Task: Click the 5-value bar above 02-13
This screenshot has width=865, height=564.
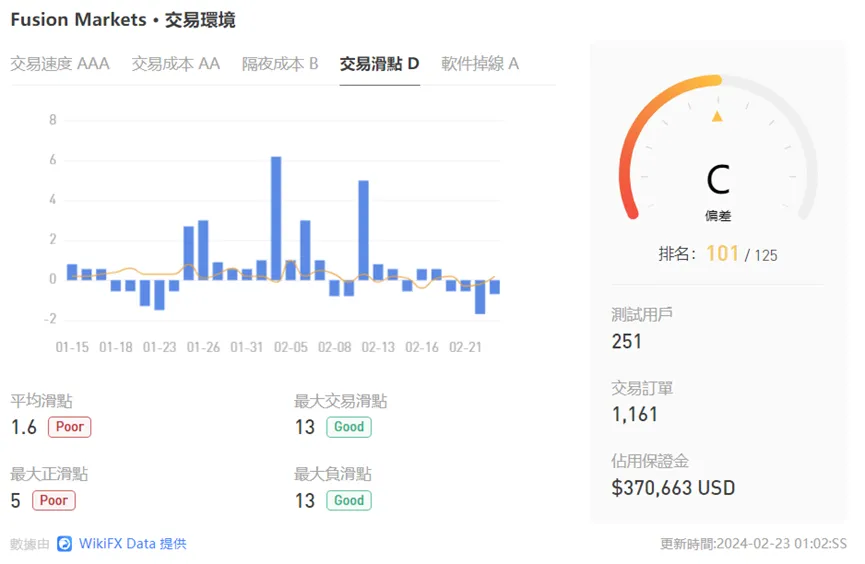Action: click(x=363, y=230)
